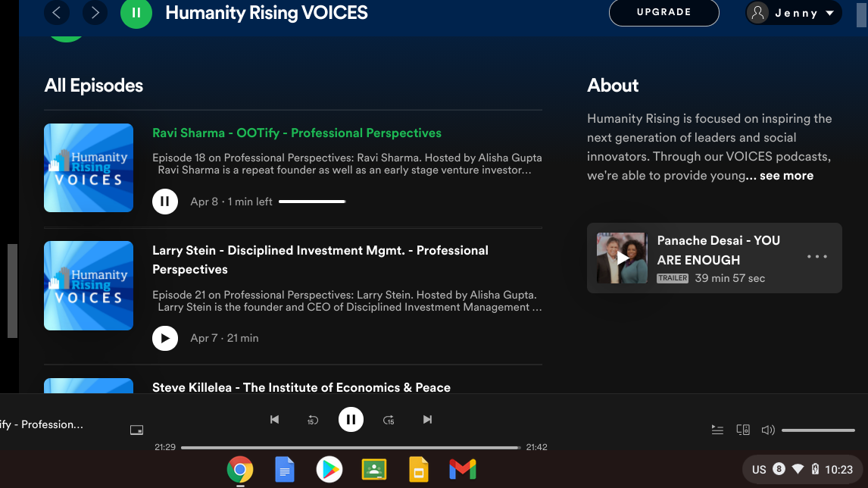868x488 pixels.
Task: Click 'Apr 8 · 1 min left' info
Action: click(x=232, y=202)
